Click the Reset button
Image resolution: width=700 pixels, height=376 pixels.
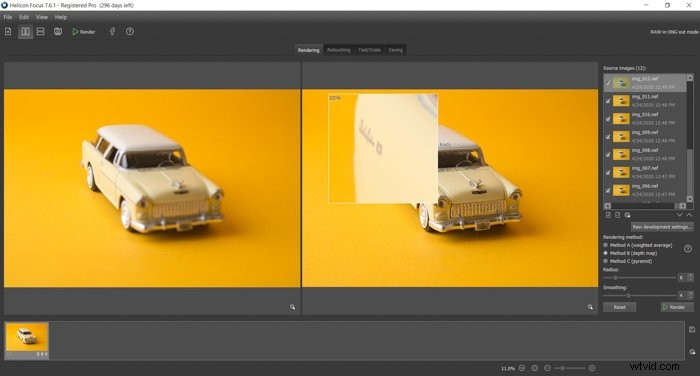[x=620, y=307]
